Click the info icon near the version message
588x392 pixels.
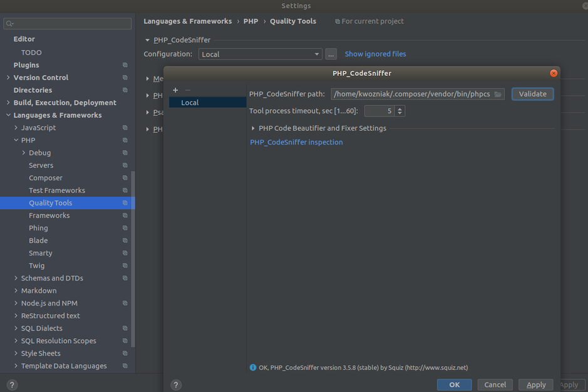(x=252, y=368)
